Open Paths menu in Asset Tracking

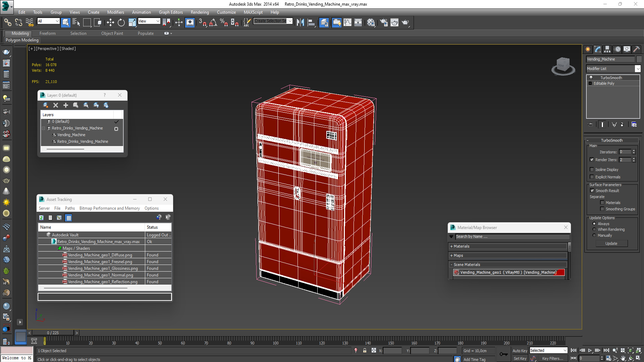[70, 208]
